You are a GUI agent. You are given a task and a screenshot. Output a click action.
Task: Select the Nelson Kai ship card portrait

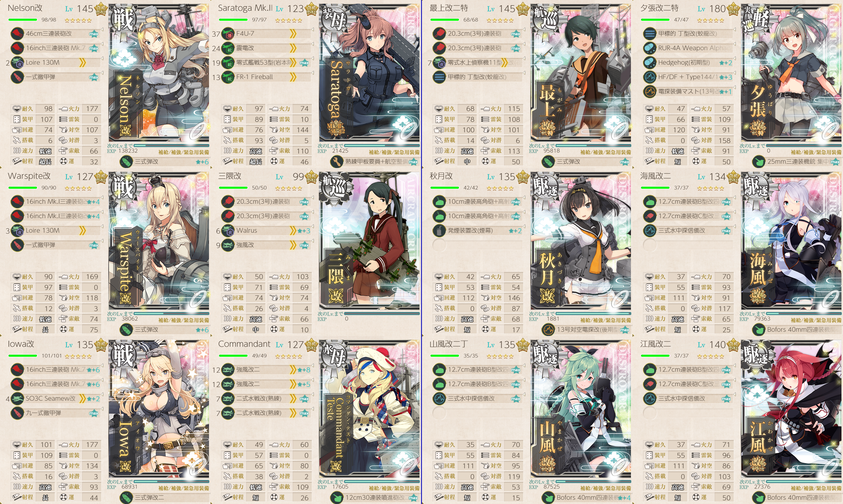click(159, 72)
